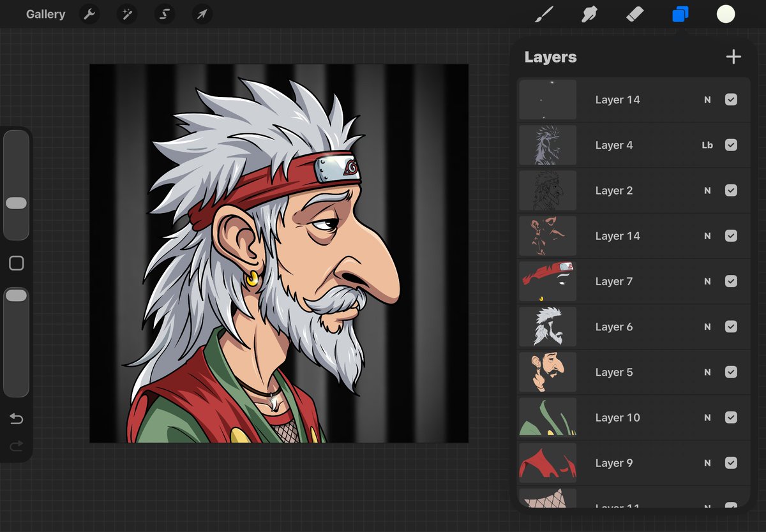Close the Layers panel via layers icon
766x532 pixels.
(x=680, y=14)
